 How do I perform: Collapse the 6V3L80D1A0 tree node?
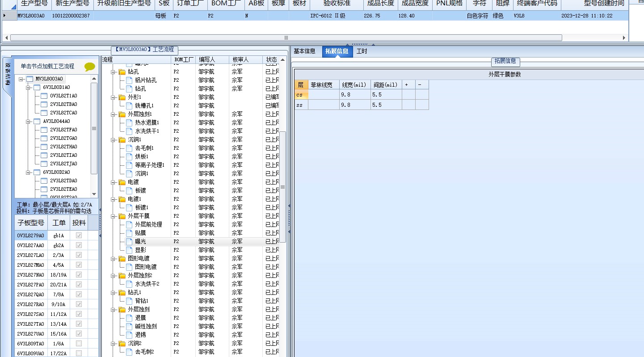pos(28,88)
